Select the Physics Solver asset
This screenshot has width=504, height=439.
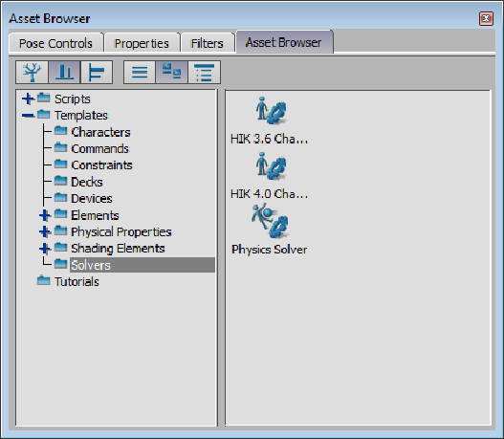[x=270, y=230]
